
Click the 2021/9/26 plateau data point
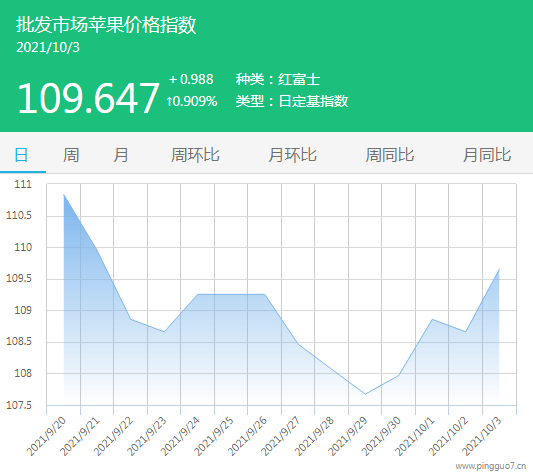click(x=264, y=294)
